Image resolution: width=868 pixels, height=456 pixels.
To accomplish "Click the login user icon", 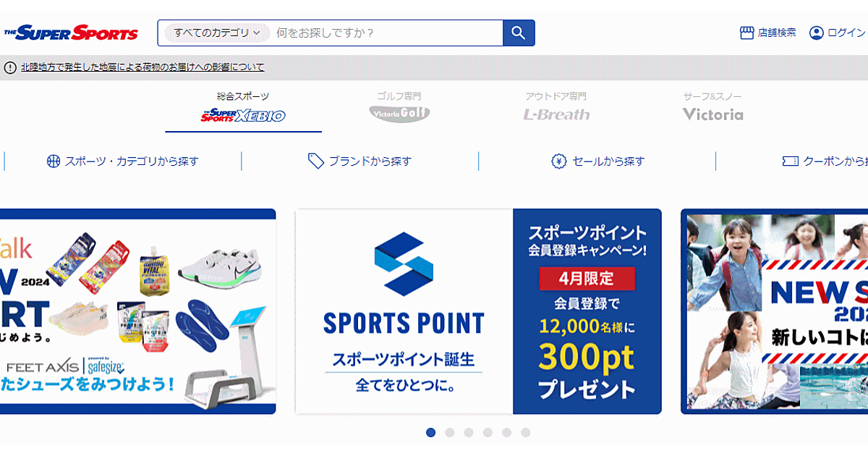I will 817,33.
